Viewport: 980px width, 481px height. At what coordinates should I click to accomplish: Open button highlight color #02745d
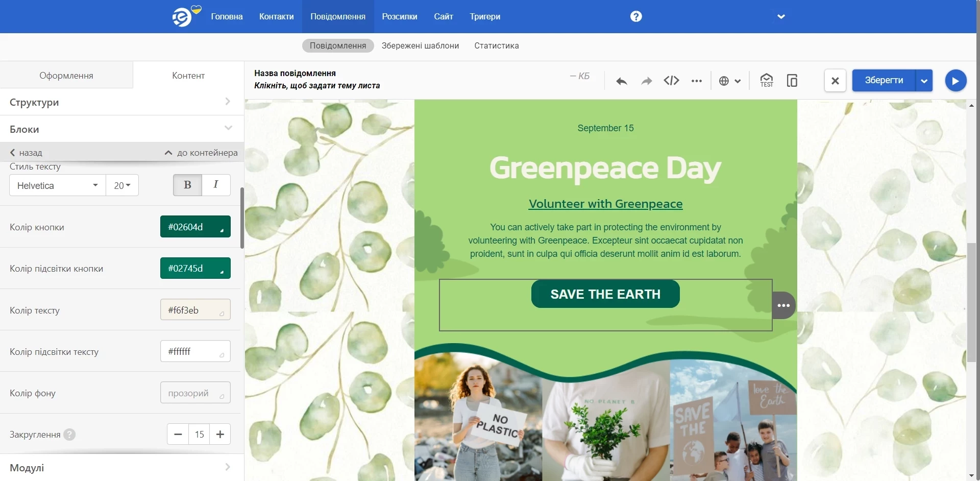(x=195, y=268)
